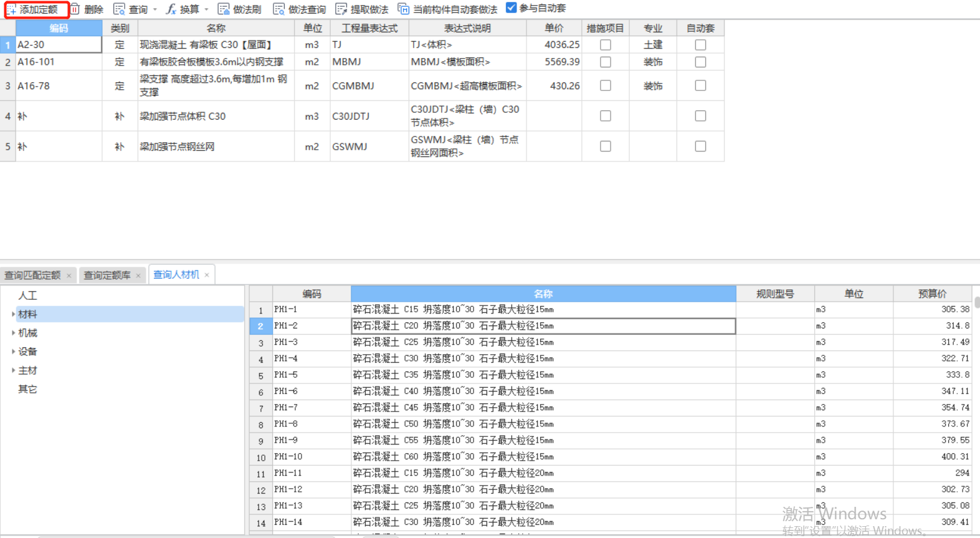Click the 删除 trash icon
980x538 pixels.
[x=75, y=9]
